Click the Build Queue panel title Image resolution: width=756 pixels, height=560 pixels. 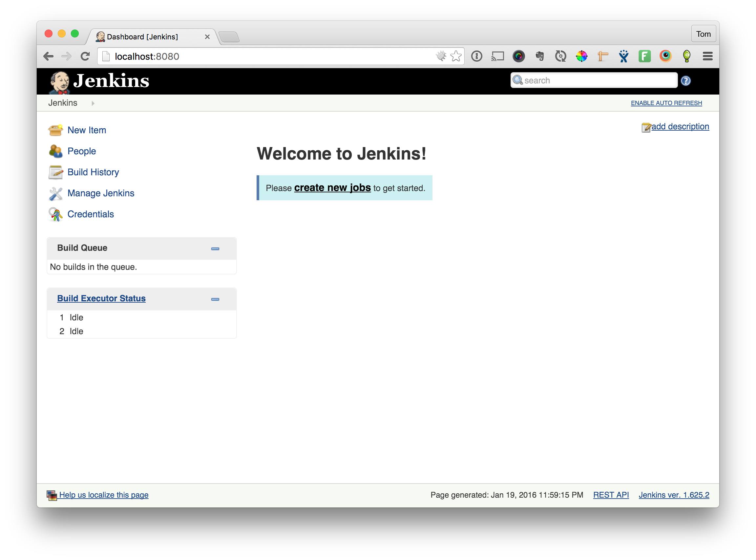pyautogui.click(x=82, y=248)
